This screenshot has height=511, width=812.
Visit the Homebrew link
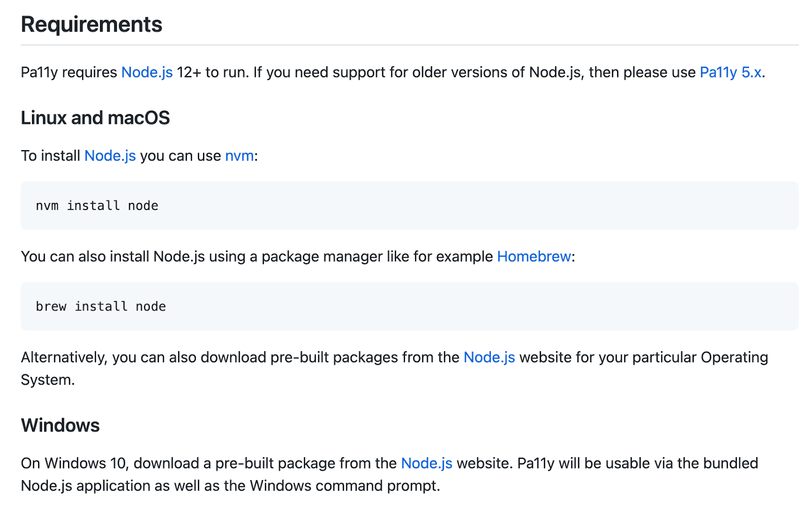534,257
